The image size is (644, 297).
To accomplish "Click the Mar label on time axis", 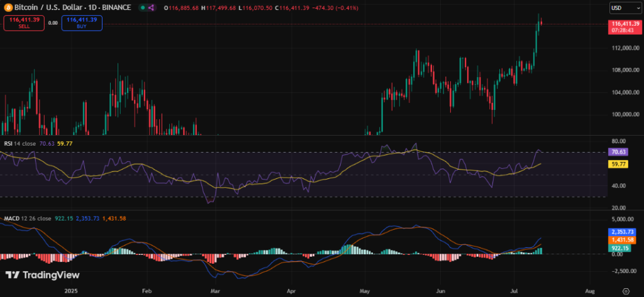I will tap(214, 291).
